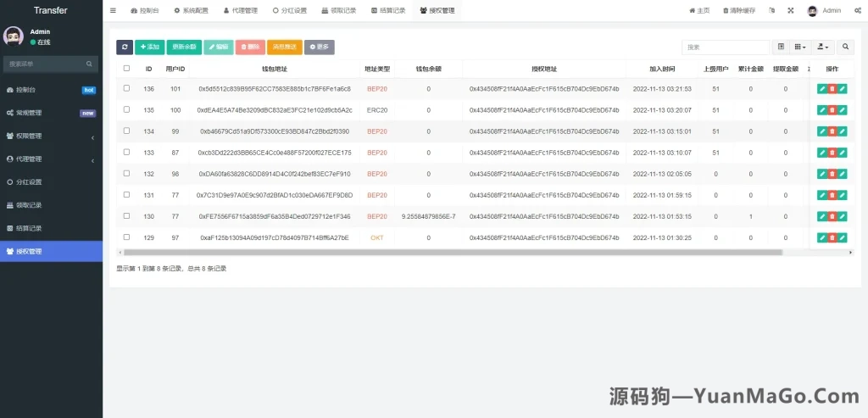Open the export data dropdown

coord(823,47)
